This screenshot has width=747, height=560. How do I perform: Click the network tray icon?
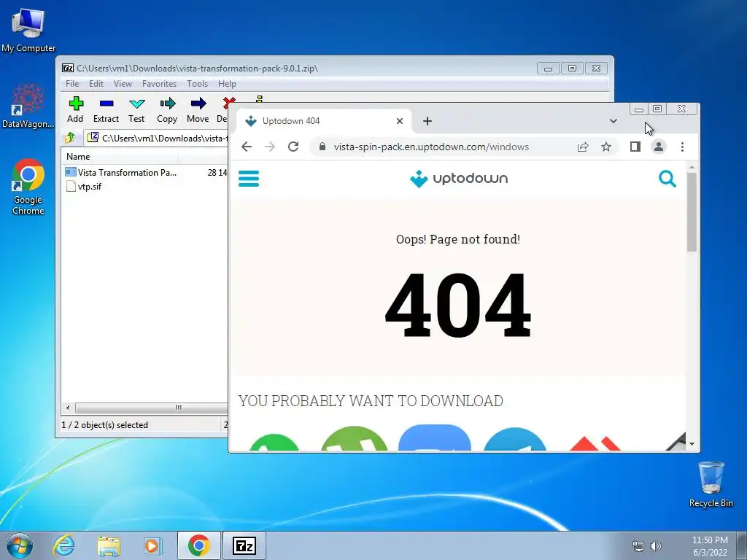pos(638,546)
